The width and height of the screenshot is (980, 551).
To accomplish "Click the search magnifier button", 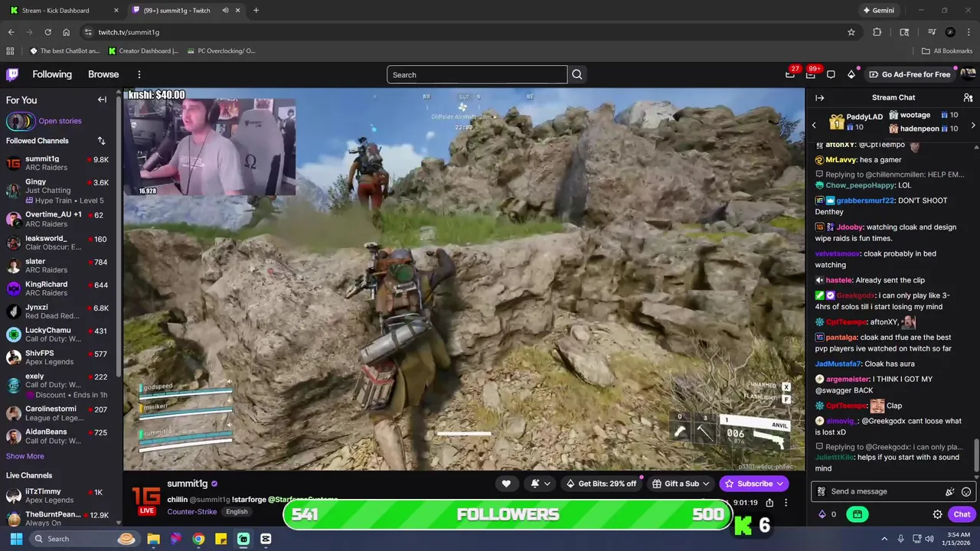I will pyautogui.click(x=577, y=74).
